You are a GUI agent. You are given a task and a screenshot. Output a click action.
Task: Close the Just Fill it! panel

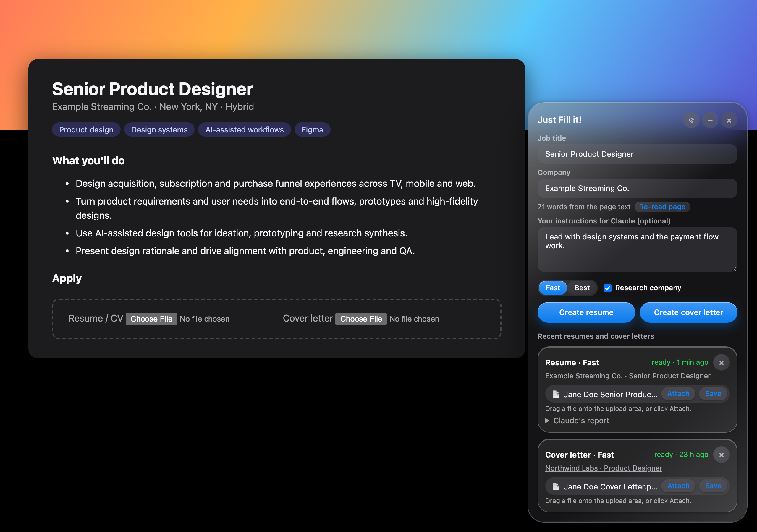729,120
